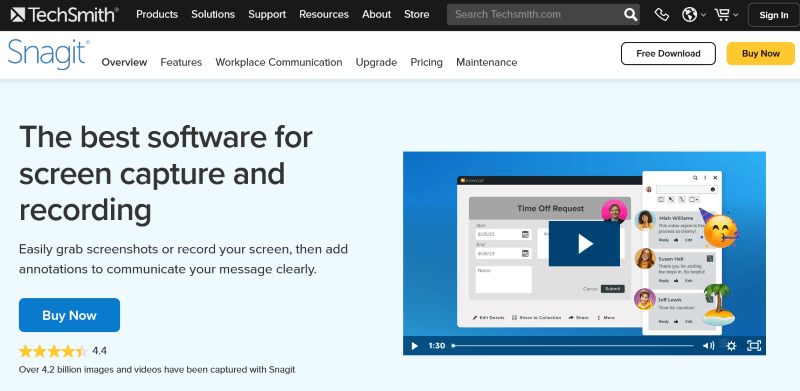Open the Resources menu

(324, 14)
